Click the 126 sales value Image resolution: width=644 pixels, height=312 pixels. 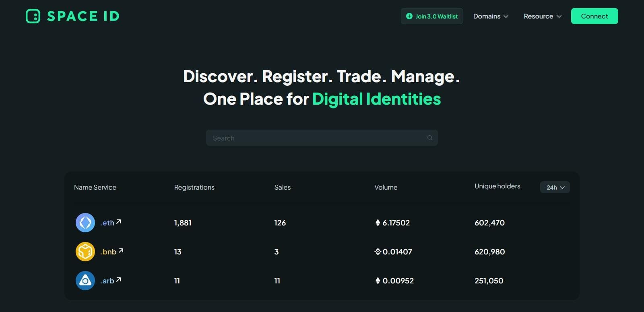click(x=280, y=223)
